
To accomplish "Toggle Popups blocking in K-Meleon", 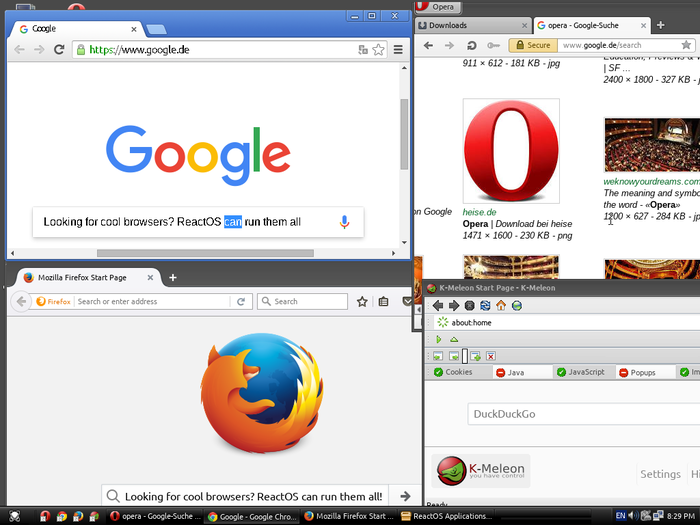I will (x=637, y=372).
